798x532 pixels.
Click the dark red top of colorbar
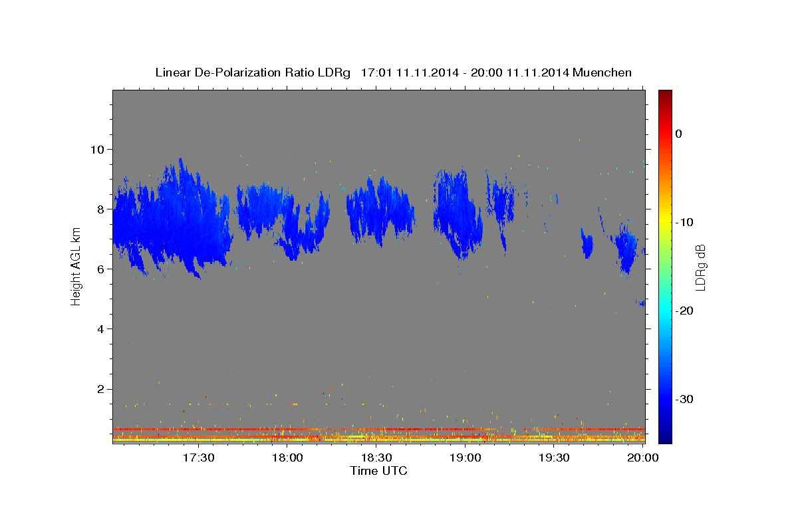click(665, 96)
